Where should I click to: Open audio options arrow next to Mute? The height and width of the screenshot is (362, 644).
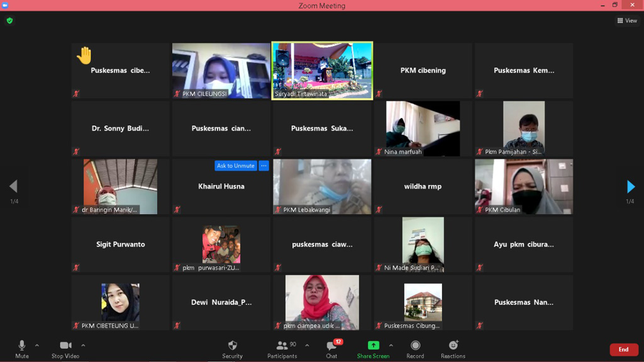coord(37,346)
